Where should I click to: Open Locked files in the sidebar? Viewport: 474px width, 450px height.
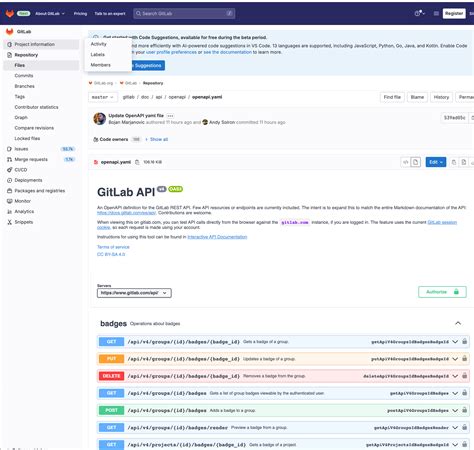[x=27, y=138]
